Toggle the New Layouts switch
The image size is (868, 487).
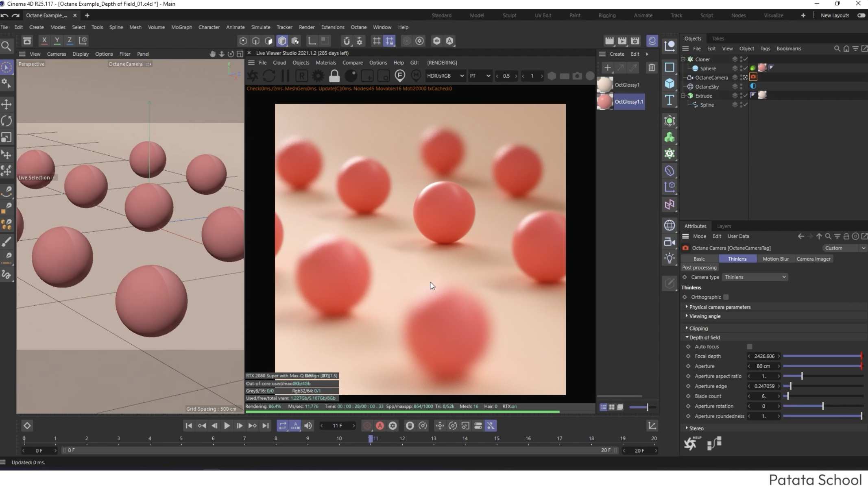click(x=861, y=15)
